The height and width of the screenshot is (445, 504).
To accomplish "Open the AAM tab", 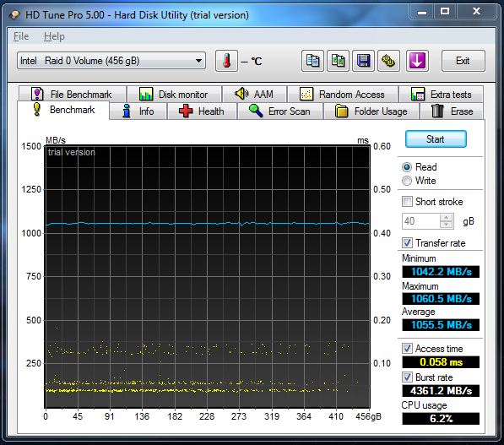I will [254, 95].
